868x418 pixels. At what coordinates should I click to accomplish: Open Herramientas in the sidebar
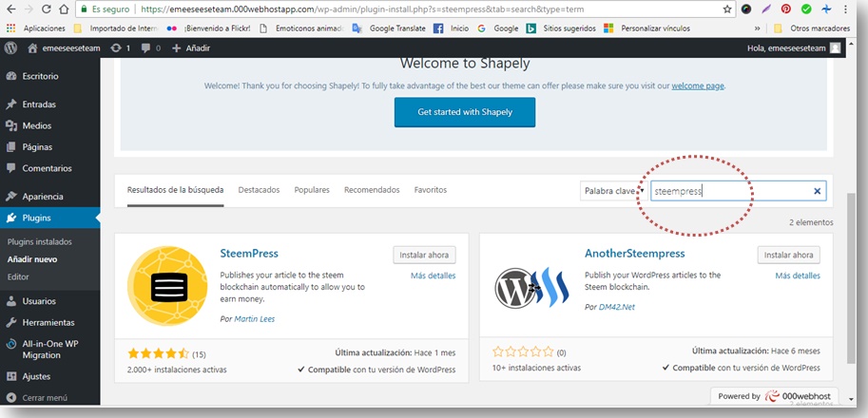click(49, 322)
